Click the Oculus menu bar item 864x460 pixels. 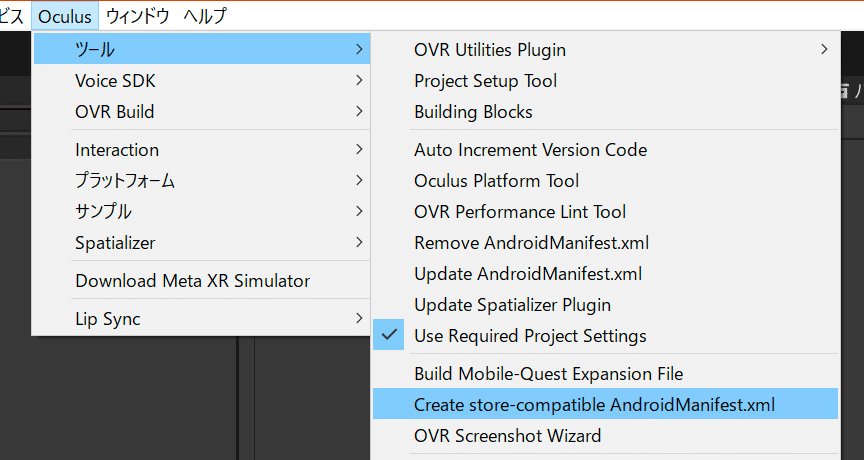[65, 16]
